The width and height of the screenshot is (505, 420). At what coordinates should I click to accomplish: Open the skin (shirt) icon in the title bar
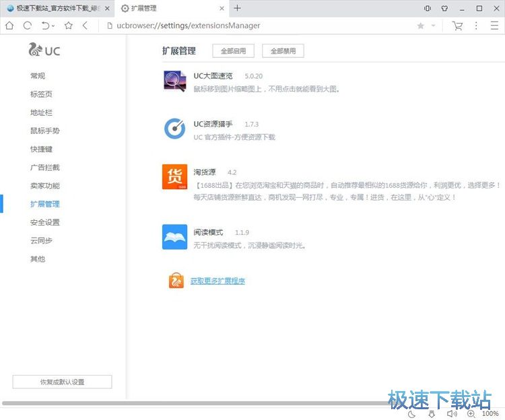point(444,8)
